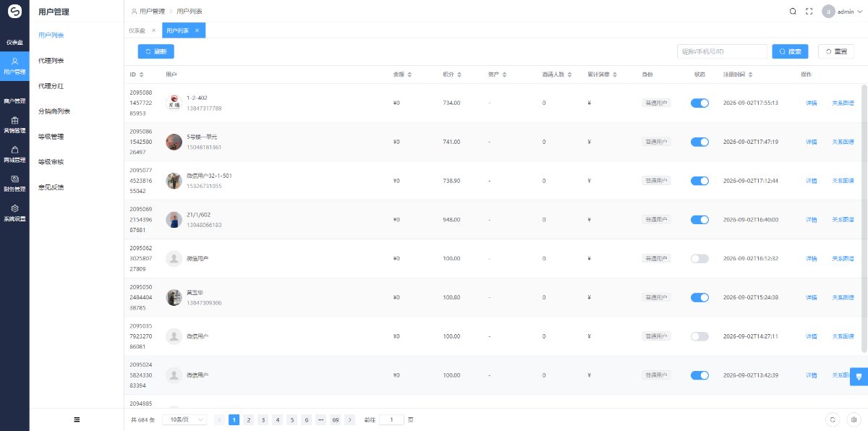Open 代理分红 in the submenu

point(51,86)
